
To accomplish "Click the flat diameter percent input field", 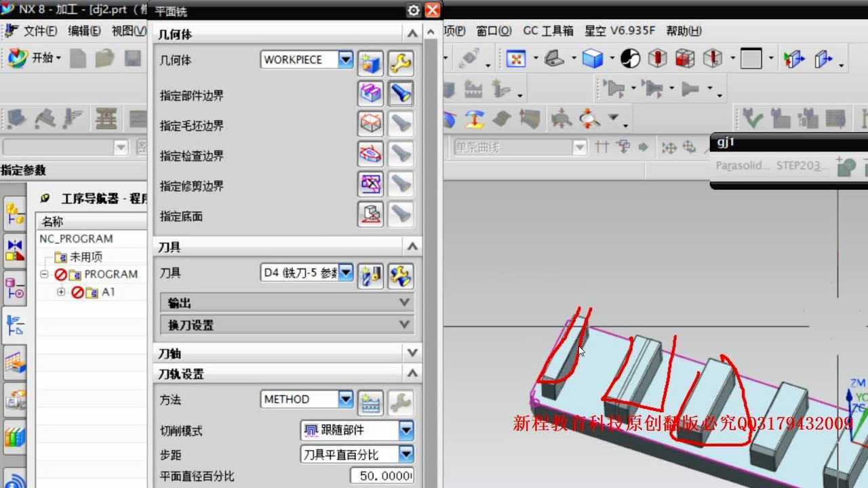I will point(382,476).
